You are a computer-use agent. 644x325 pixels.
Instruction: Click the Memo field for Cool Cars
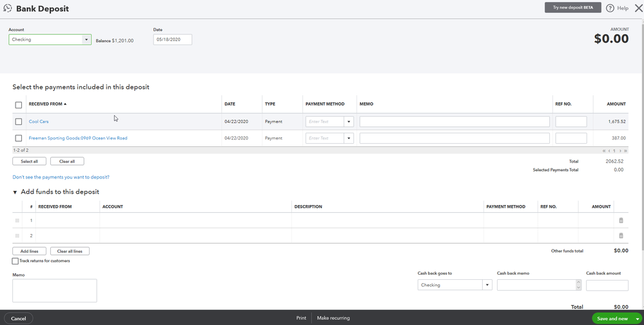click(x=454, y=122)
